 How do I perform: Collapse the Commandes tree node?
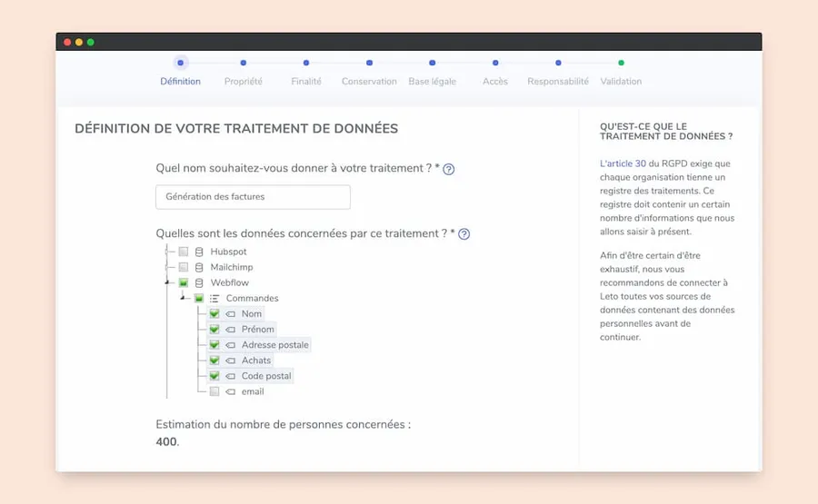click(182, 298)
